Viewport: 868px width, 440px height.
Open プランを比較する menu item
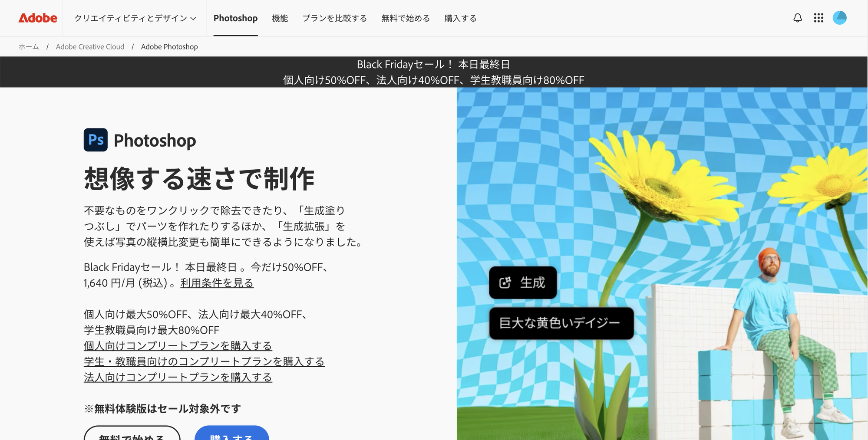334,18
